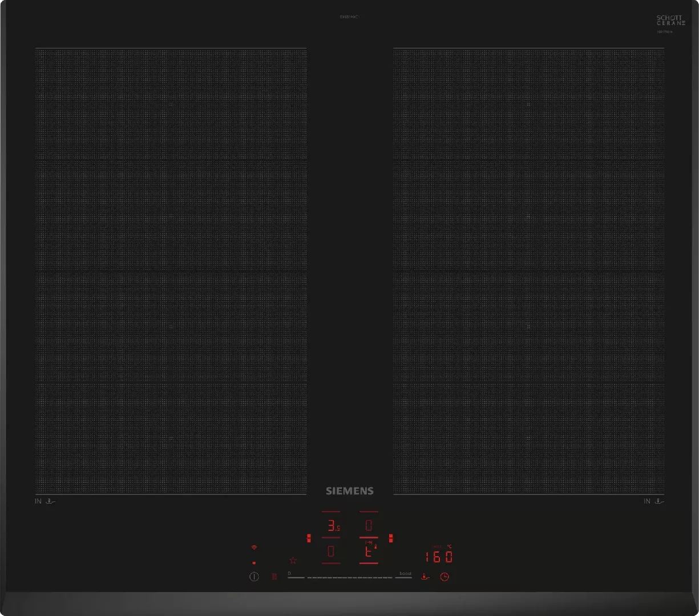Click the model number text at top center

click(x=349, y=17)
